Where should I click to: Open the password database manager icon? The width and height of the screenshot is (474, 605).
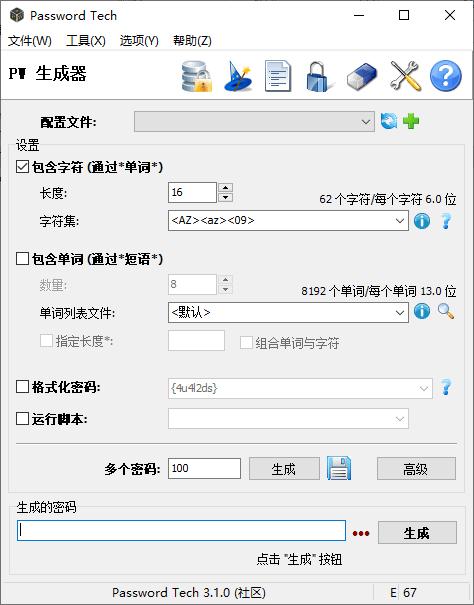[197, 76]
